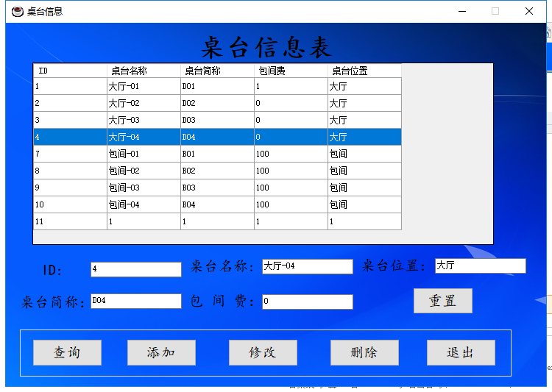Click the D02 abbreviation cell
Viewport: 552px width, 392px height.
click(217, 103)
